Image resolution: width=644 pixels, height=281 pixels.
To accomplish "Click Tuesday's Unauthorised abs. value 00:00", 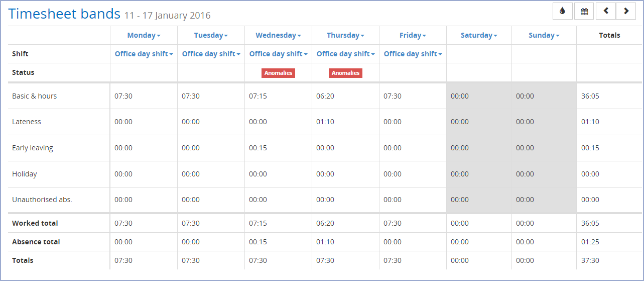I will 191,200.
